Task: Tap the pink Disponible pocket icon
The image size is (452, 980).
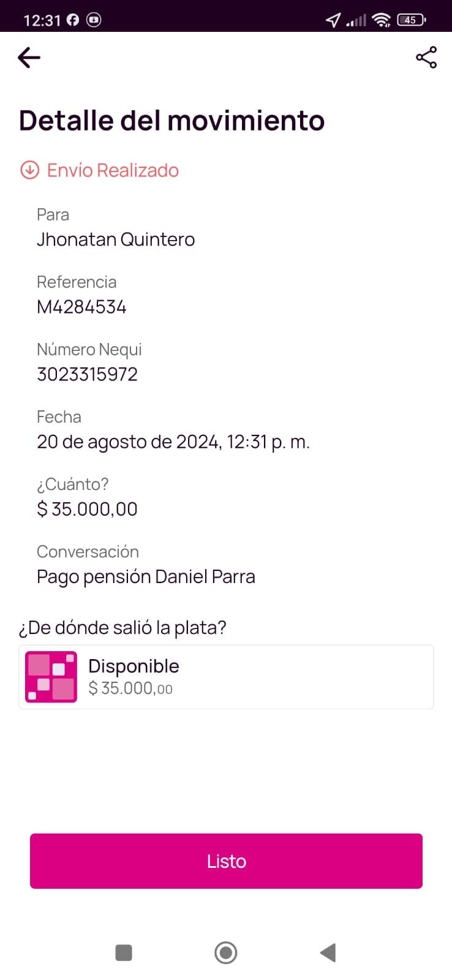Action: click(51, 677)
